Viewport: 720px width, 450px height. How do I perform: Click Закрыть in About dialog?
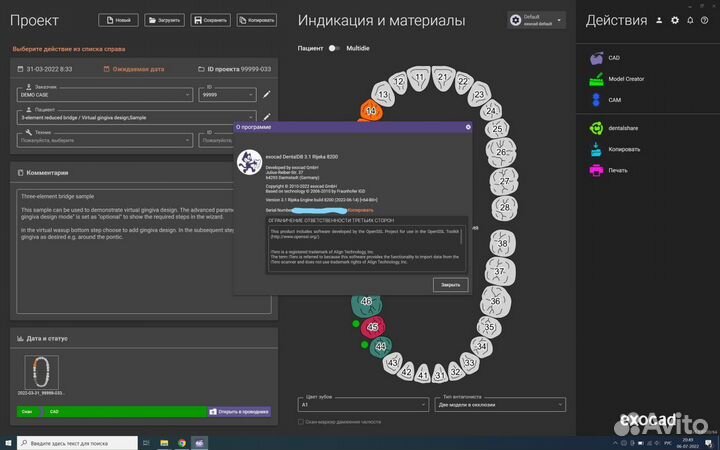[450, 285]
